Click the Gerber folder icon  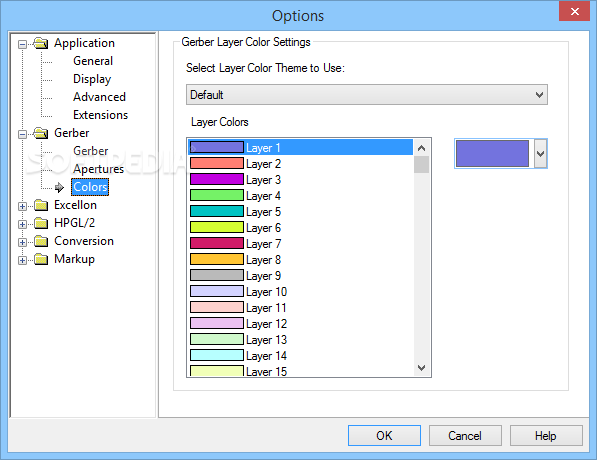tap(41, 133)
